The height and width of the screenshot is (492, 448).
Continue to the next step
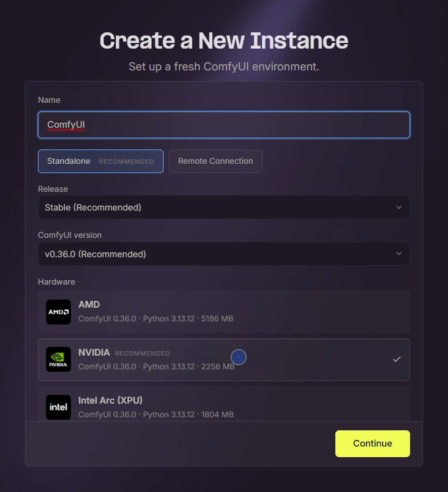[x=373, y=443]
